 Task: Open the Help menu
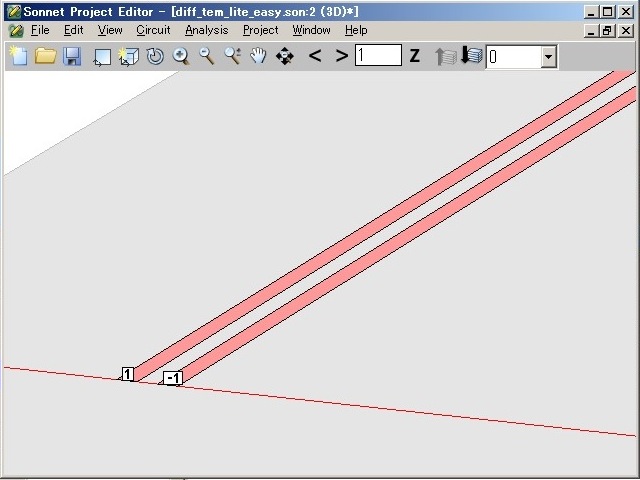(x=356, y=30)
